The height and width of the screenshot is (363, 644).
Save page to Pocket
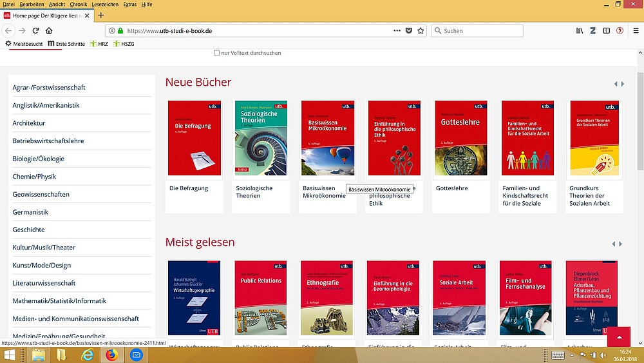(x=408, y=30)
